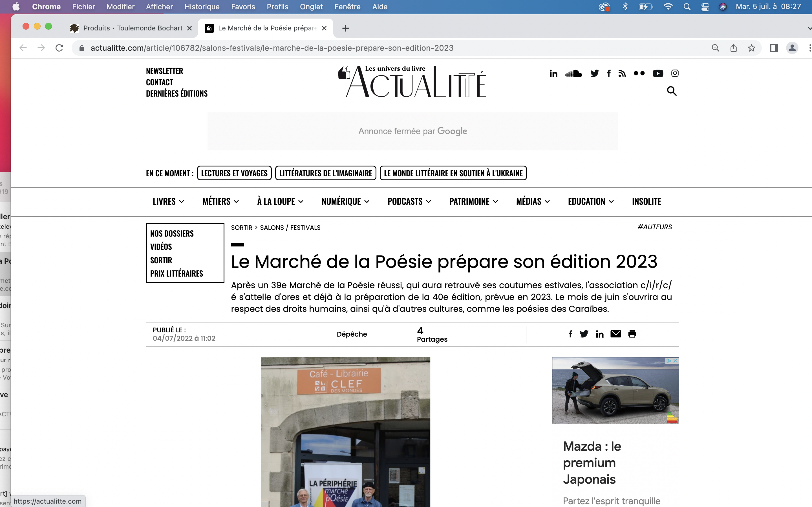Viewport: 812px width, 507px height.
Task: Share article by email envelope icon
Action: tap(615, 334)
